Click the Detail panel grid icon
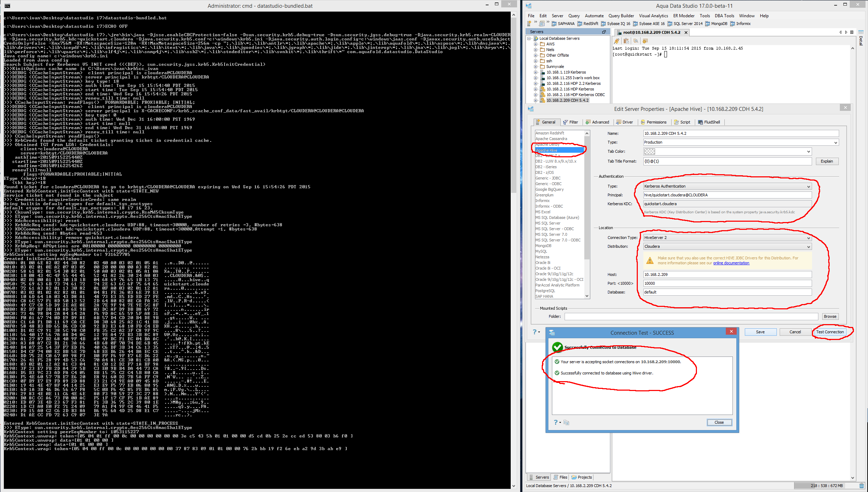 pyautogui.click(x=861, y=32)
